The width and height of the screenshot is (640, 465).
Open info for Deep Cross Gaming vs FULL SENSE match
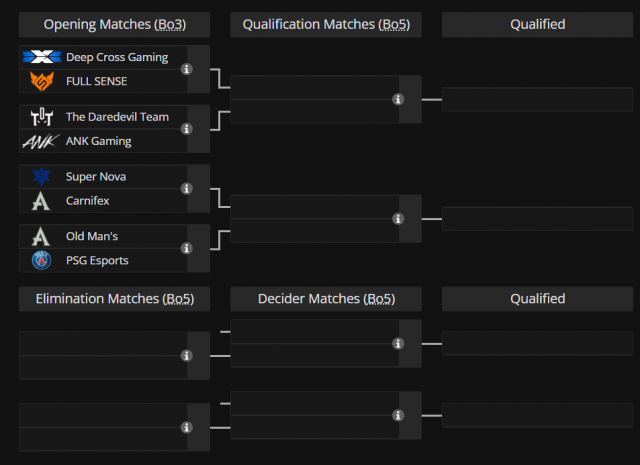click(x=187, y=69)
